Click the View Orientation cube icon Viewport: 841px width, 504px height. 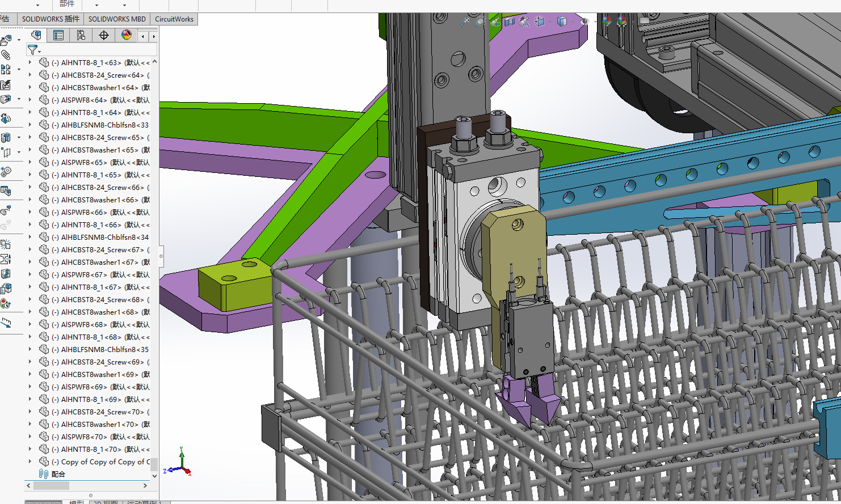[x=539, y=22]
